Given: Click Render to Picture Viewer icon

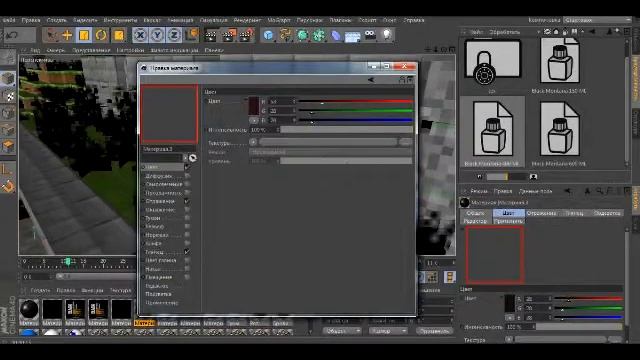Looking at the screenshot, I should [x=229, y=36].
